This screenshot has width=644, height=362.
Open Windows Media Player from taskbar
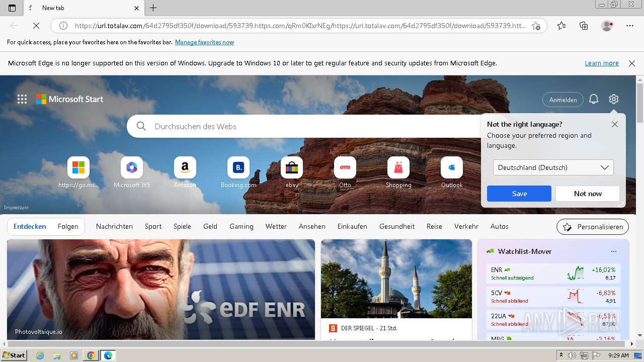[x=74, y=355]
